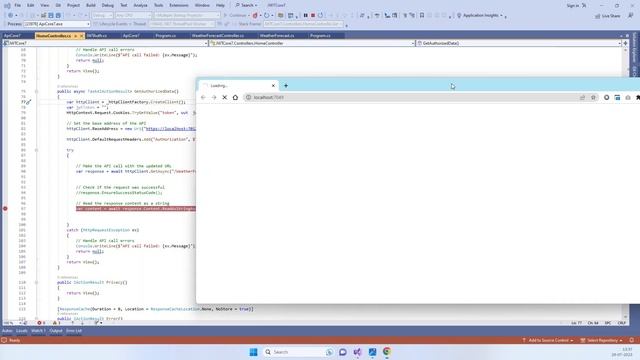
Task: Click the browser Home icon
Action: [x=235, y=98]
